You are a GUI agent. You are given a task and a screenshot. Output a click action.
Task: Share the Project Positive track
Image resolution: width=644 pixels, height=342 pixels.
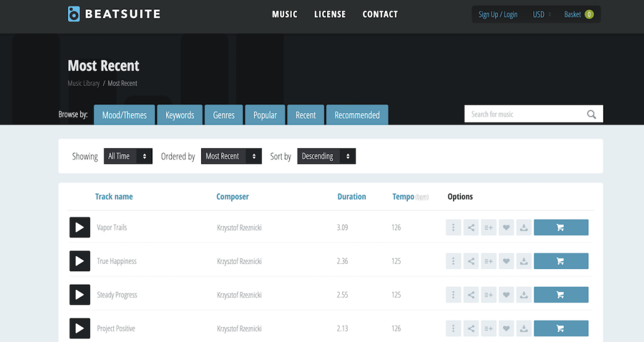[471, 328]
